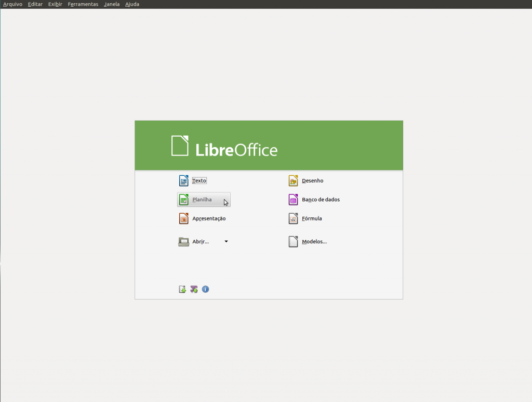Open the Modelos... templates dialog

[308, 242]
